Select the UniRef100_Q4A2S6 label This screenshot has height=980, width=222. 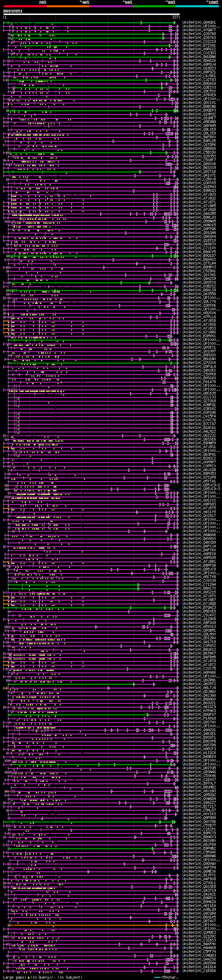(x=199, y=959)
